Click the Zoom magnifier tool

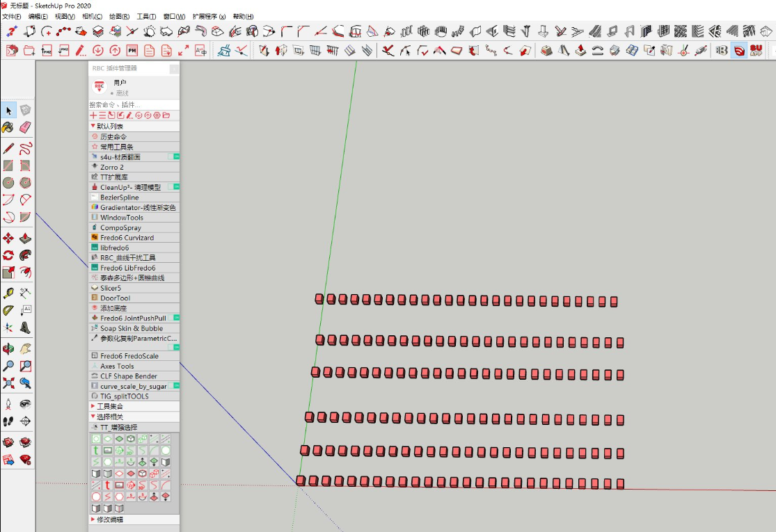point(8,366)
